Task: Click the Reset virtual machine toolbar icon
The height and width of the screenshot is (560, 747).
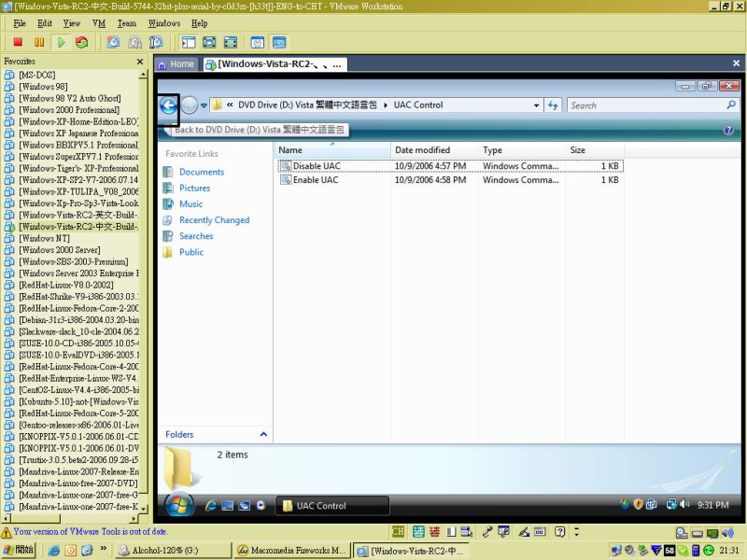Action: (x=82, y=42)
